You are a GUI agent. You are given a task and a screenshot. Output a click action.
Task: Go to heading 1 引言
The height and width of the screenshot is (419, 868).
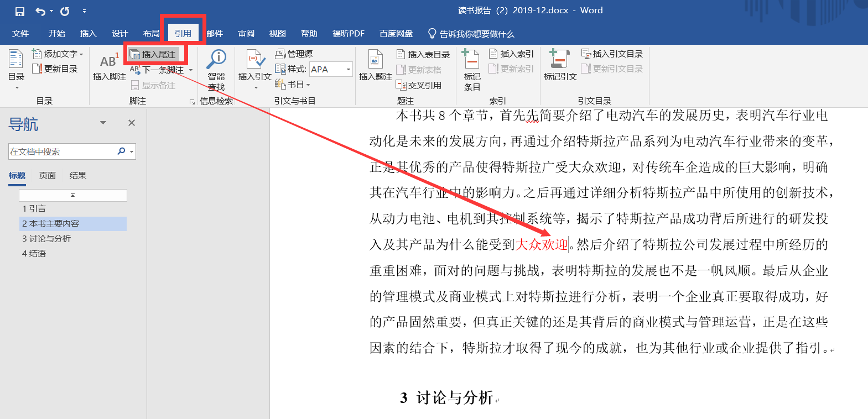click(73, 208)
